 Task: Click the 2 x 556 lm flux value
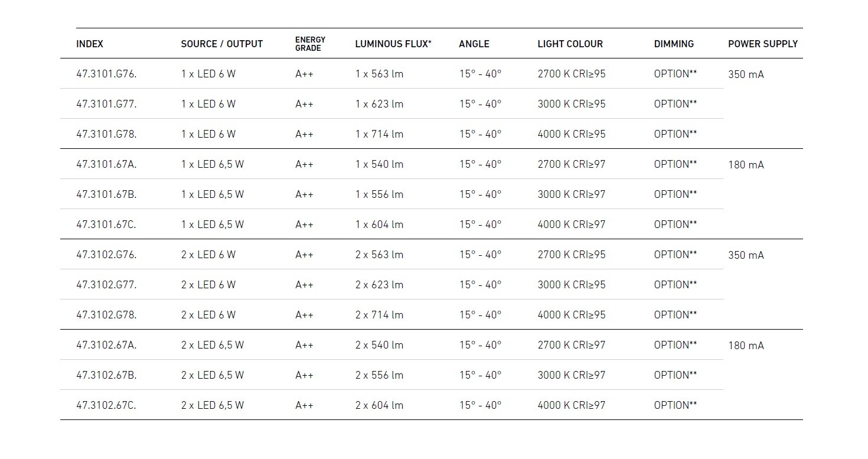[379, 375]
